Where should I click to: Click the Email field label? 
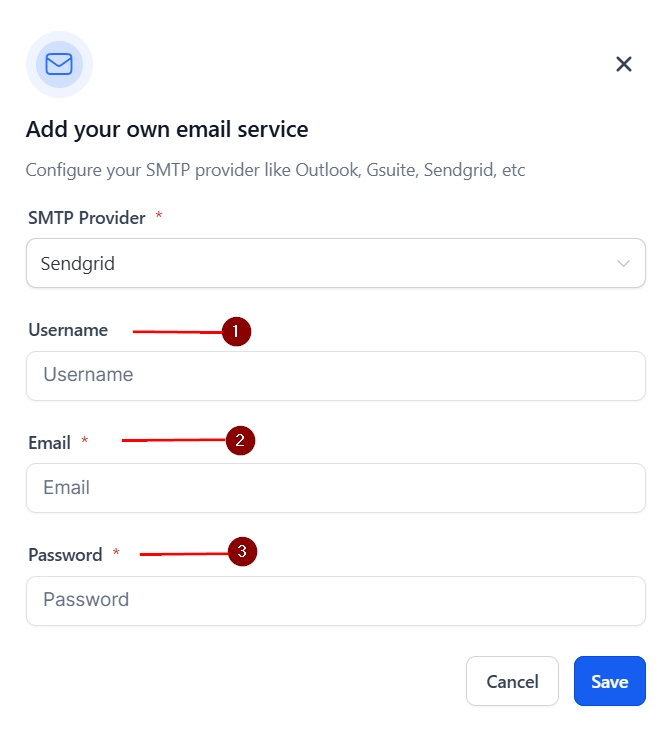pyautogui.click(x=50, y=442)
